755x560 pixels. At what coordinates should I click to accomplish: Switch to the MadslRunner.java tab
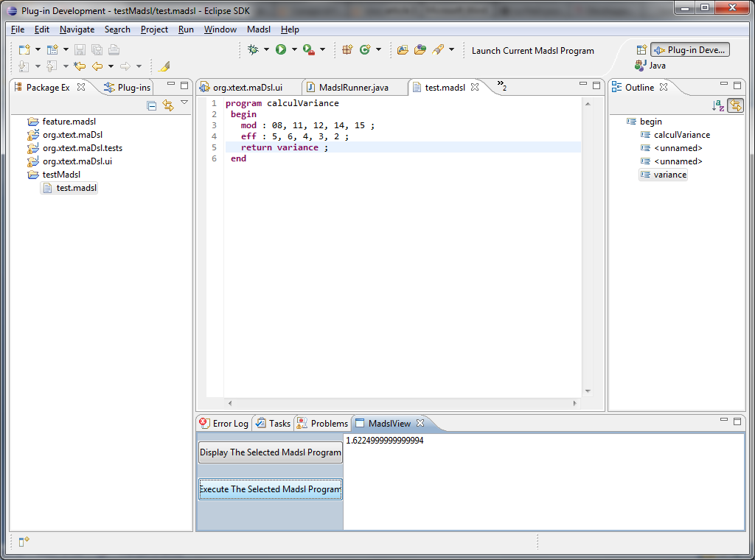coord(353,88)
